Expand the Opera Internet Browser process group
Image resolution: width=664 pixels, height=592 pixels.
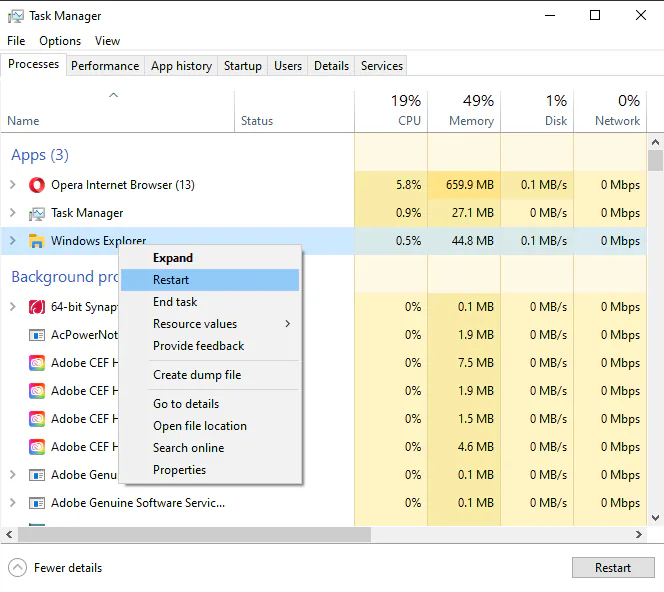(x=13, y=185)
